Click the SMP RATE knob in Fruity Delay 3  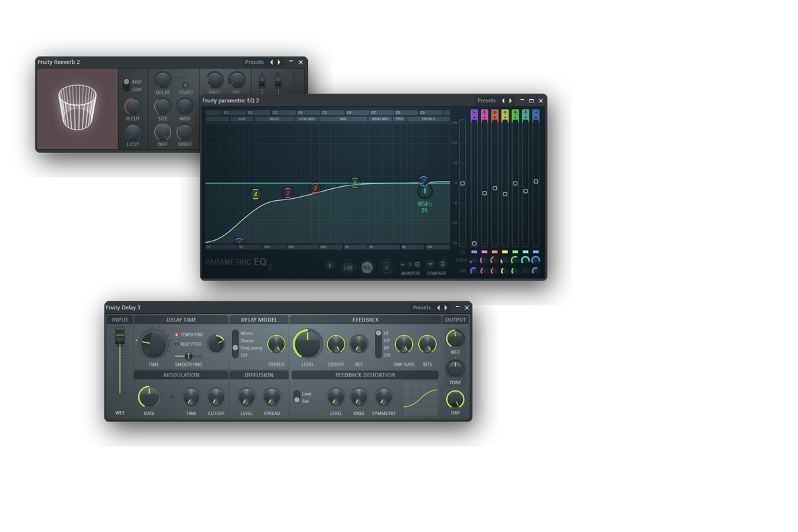(404, 344)
